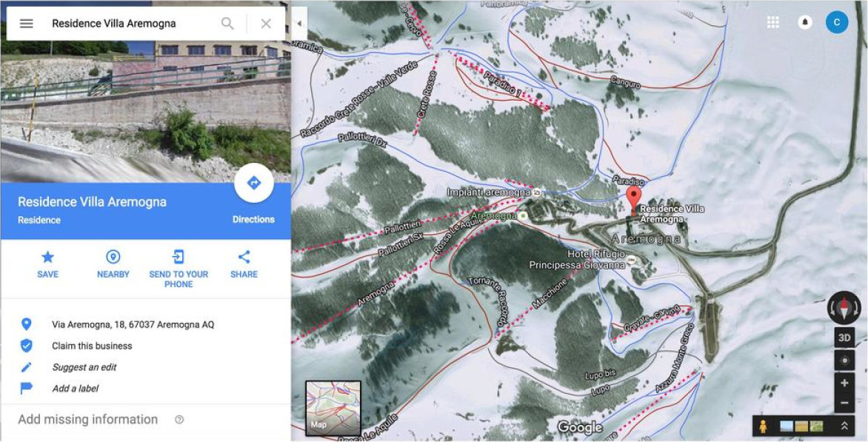This screenshot has width=868, height=442.
Task: Toggle the 3D view button
Action: point(844,338)
